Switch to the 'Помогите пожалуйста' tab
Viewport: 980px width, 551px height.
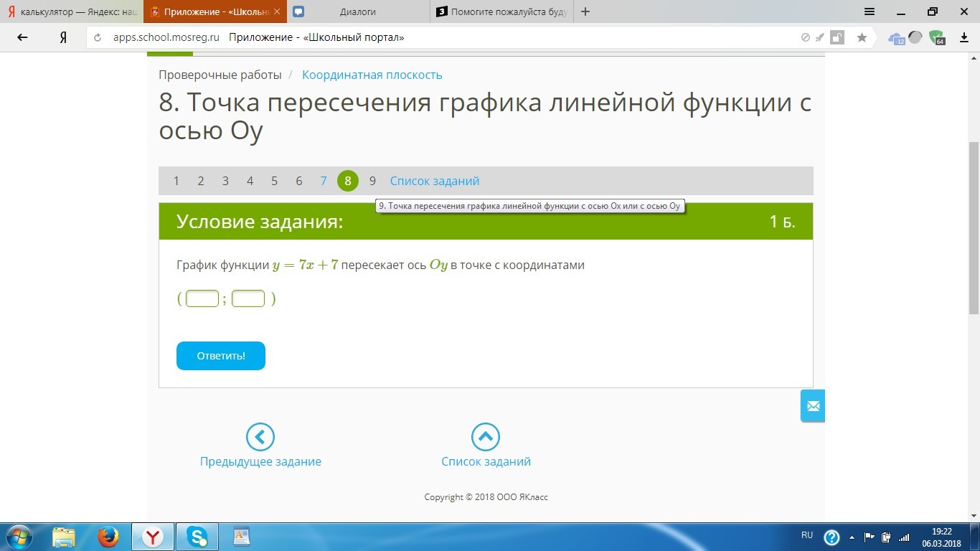pos(502,11)
